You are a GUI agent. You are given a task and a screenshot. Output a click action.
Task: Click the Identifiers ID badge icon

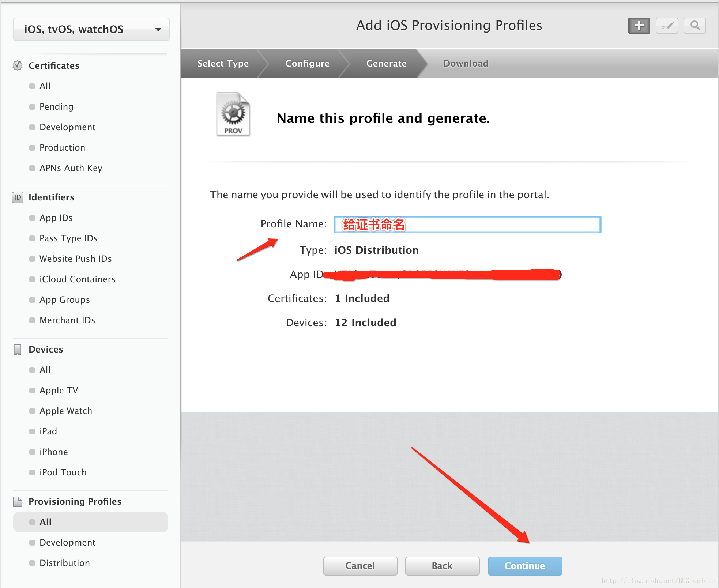tap(18, 197)
